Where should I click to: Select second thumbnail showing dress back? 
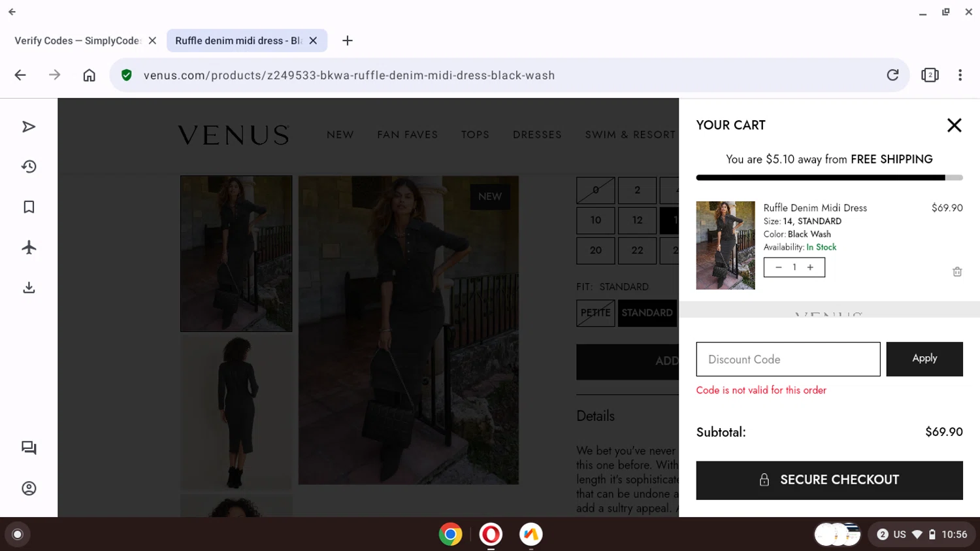237,412
